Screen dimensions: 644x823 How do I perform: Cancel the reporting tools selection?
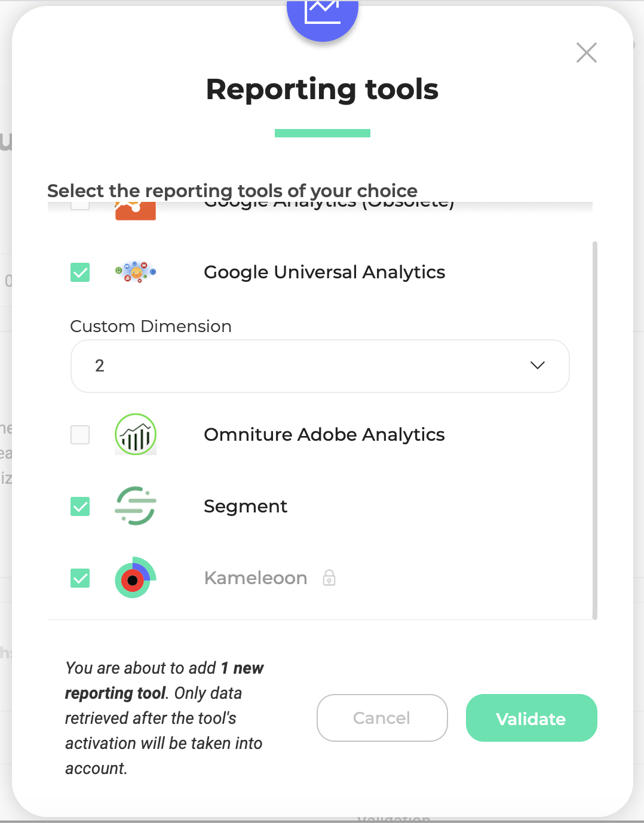(x=382, y=718)
